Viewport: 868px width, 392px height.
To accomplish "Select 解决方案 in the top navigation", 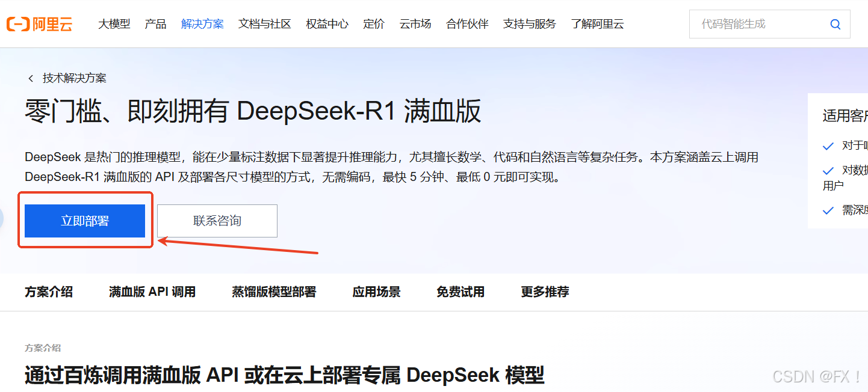I will 202,24.
